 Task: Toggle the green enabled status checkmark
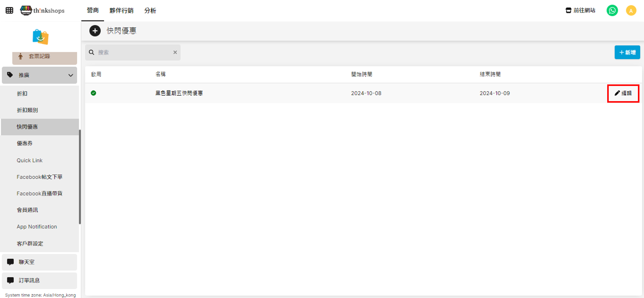93,93
